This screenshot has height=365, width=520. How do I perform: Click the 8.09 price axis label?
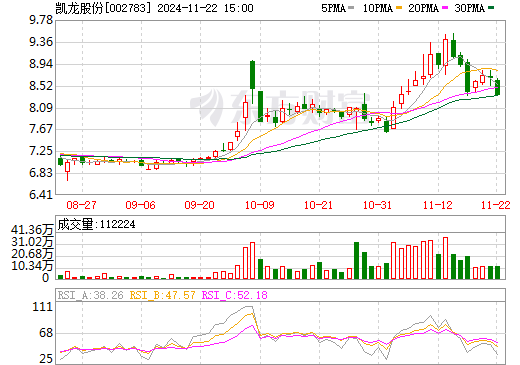pyautogui.click(x=41, y=108)
